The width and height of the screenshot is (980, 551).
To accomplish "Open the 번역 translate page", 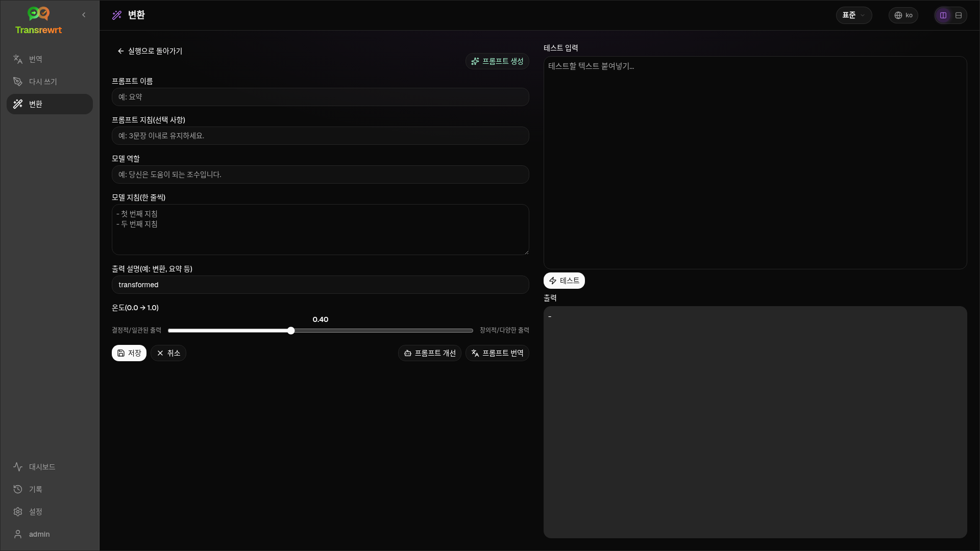I will [50, 59].
